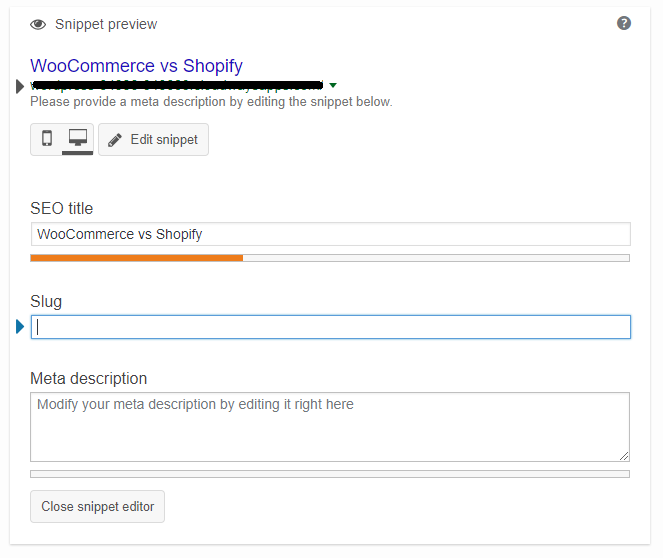Image resolution: width=663 pixels, height=558 pixels.
Task: Click the meta description length progress bar
Action: pos(330,474)
